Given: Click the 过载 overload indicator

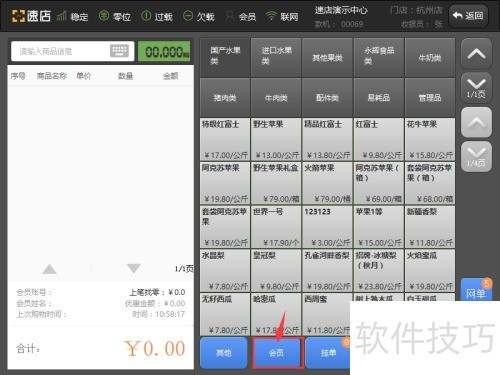Looking at the screenshot, I should click(157, 16).
